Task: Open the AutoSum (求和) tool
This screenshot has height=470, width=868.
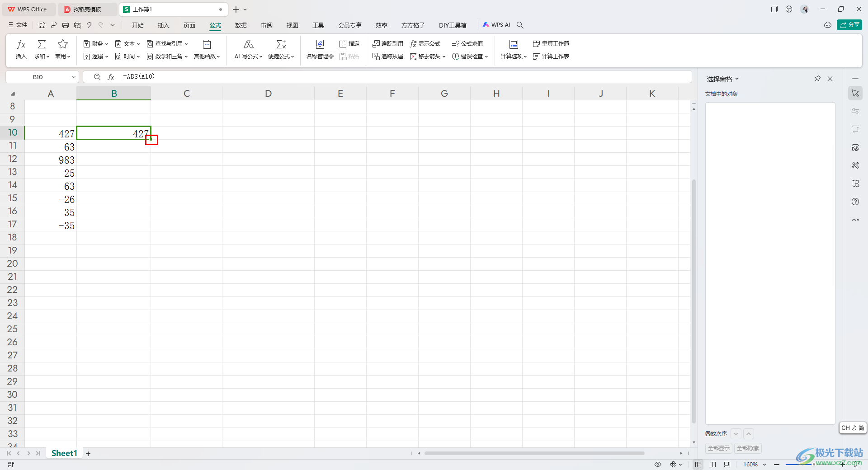Action: (42, 49)
